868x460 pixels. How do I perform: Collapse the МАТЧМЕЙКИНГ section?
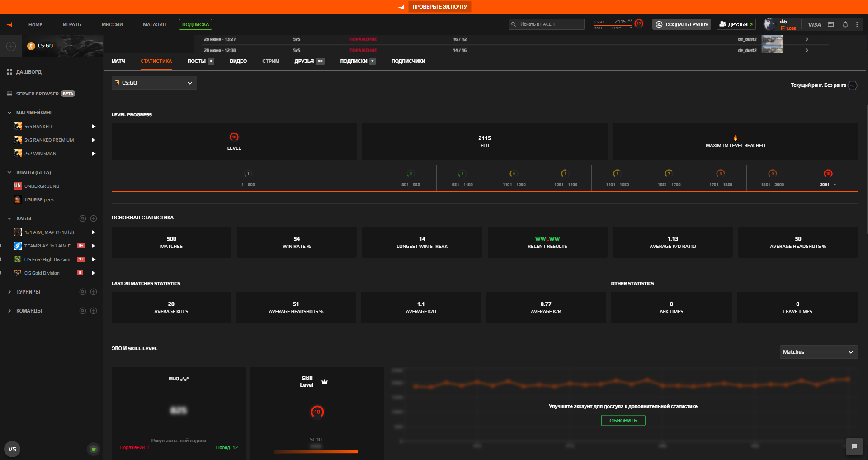tap(9, 113)
